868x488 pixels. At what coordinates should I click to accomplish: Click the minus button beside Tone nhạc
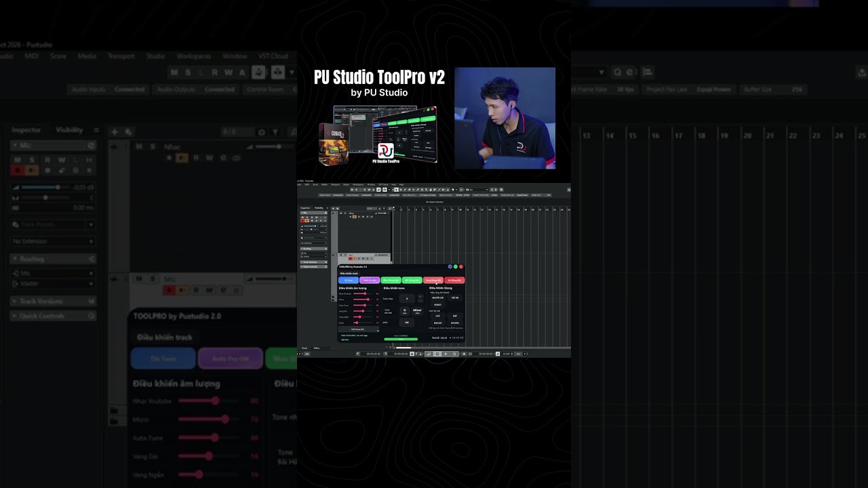[420, 300]
